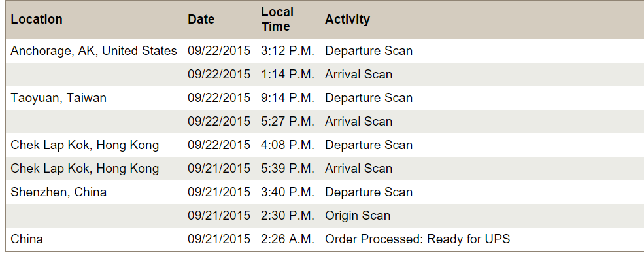Click the Local Time column header
Image resolution: width=644 pixels, height=257 pixels.
coord(277,20)
